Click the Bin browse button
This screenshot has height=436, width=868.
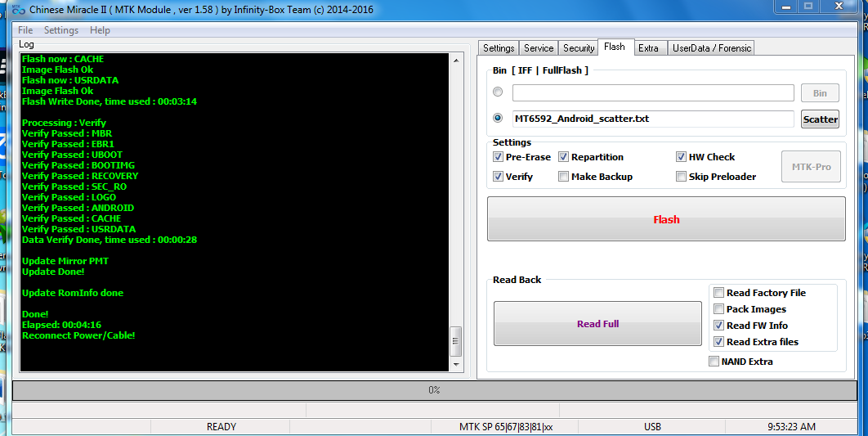tap(820, 93)
